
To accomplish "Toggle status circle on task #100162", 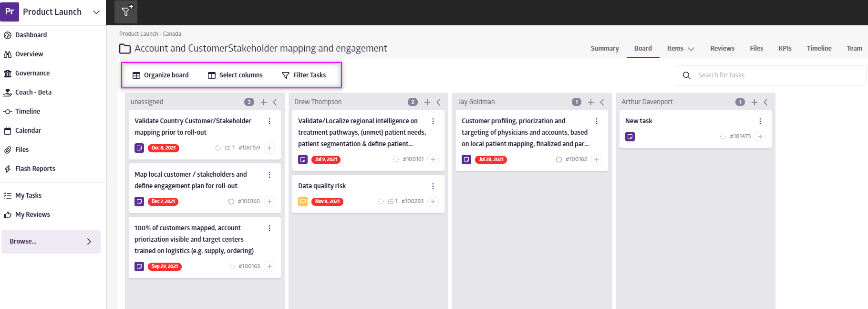I will [559, 160].
